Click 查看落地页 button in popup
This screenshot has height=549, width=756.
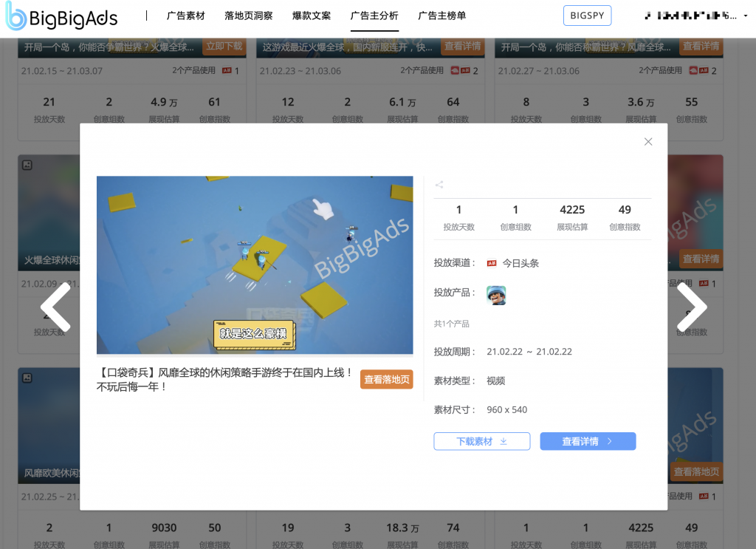click(x=386, y=380)
